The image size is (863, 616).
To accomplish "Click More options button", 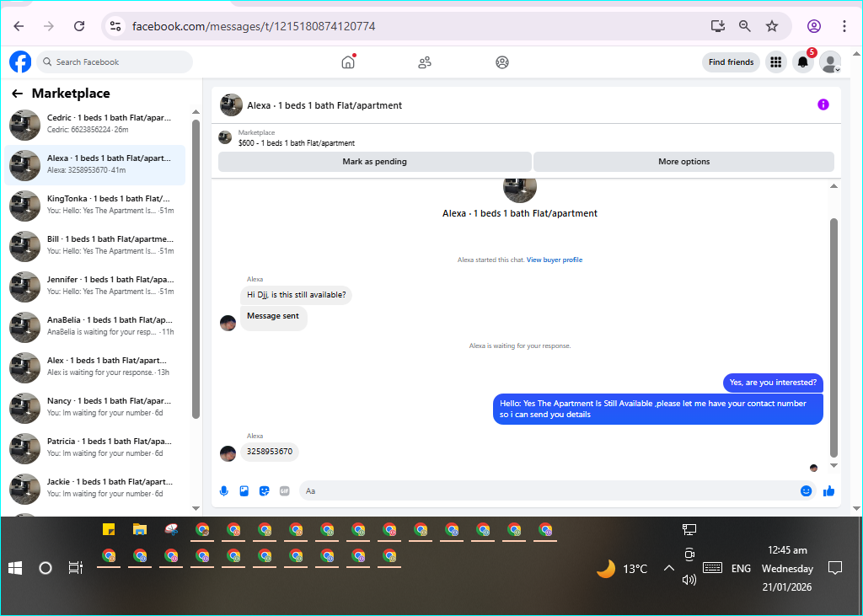I will click(x=684, y=161).
